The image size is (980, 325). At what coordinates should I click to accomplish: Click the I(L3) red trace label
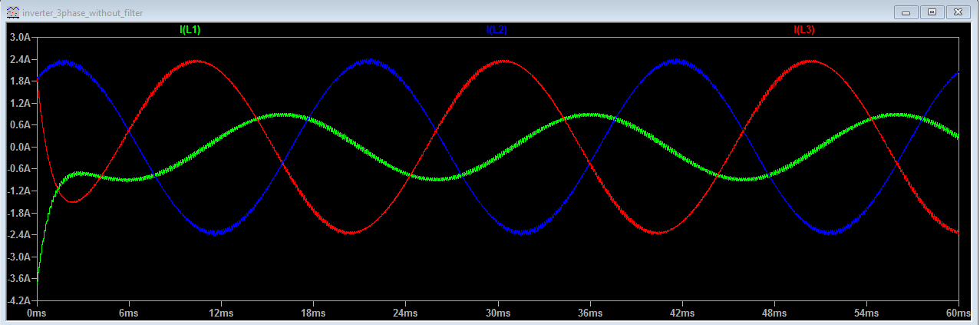[804, 30]
